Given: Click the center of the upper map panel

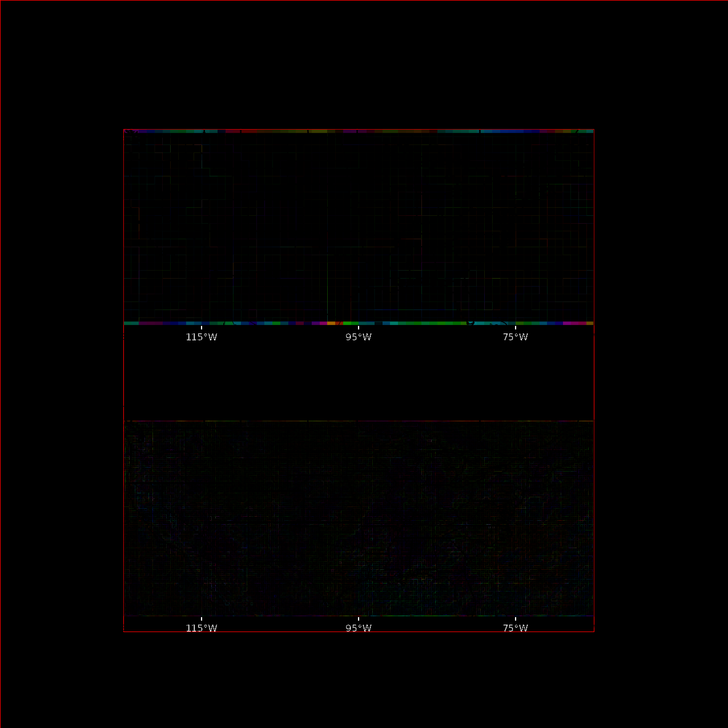Looking at the screenshot, I should point(359,227).
